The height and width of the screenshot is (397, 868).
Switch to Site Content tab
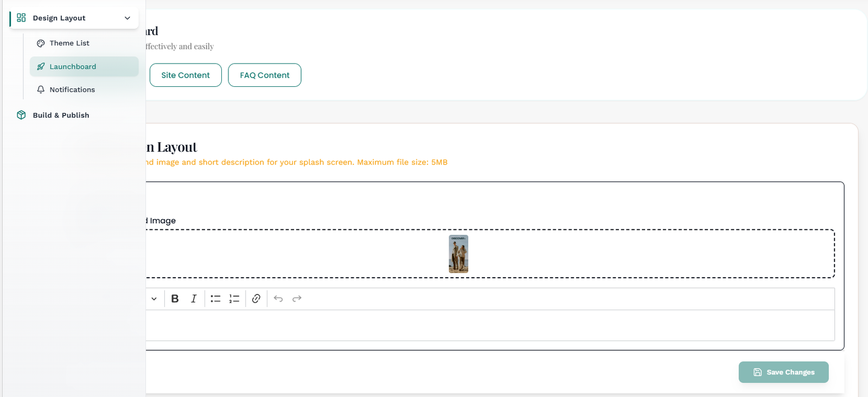coord(186,75)
